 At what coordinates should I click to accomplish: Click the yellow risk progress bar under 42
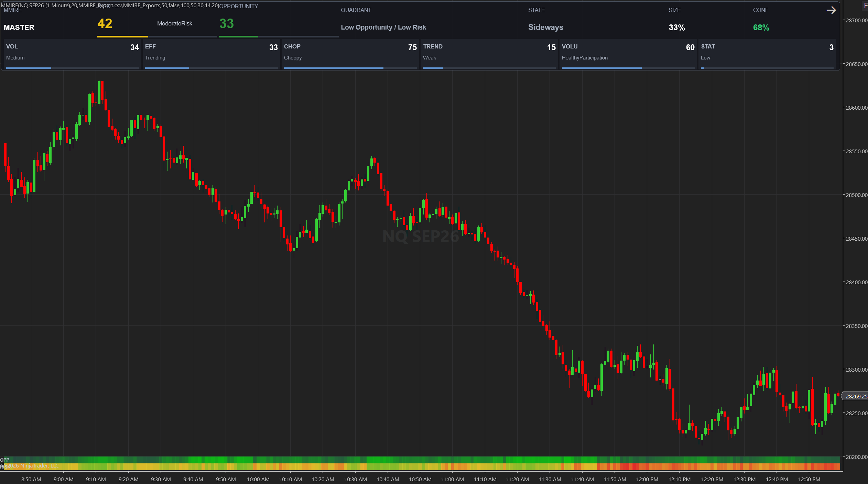click(122, 36)
